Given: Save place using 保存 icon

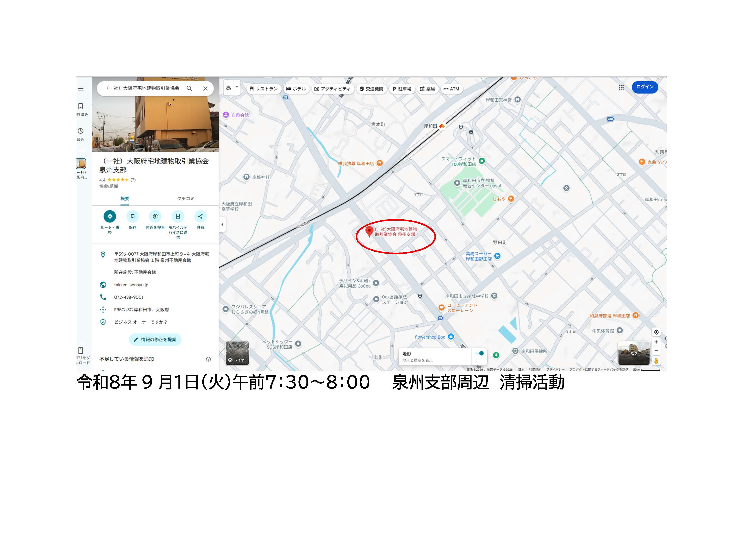Looking at the screenshot, I should (132, 217).
